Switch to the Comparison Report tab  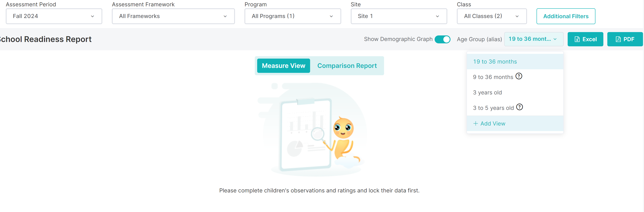click(x=347, y=66)
